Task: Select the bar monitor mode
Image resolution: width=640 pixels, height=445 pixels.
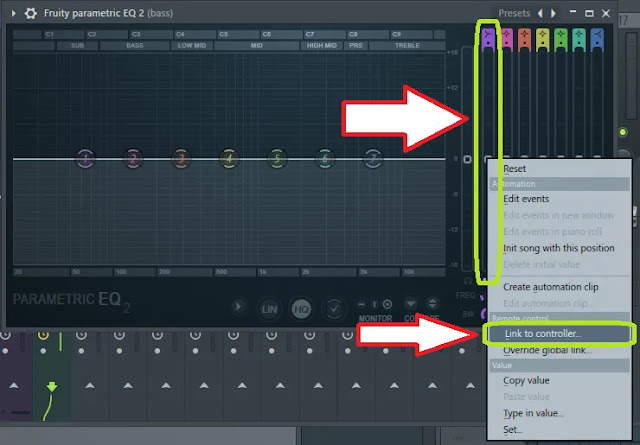Action: point(374,305)
